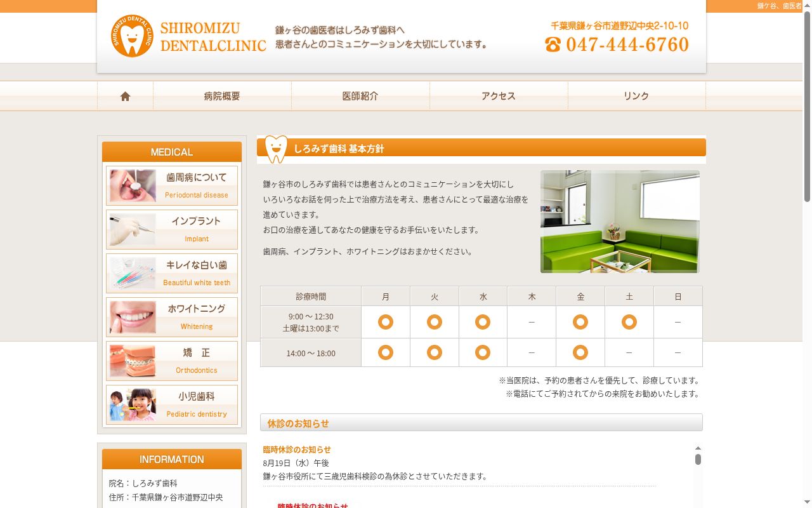Click the phone number 047-444-6760
The width and height of the screenshot is (812, 508).
(x=627, y=44)
